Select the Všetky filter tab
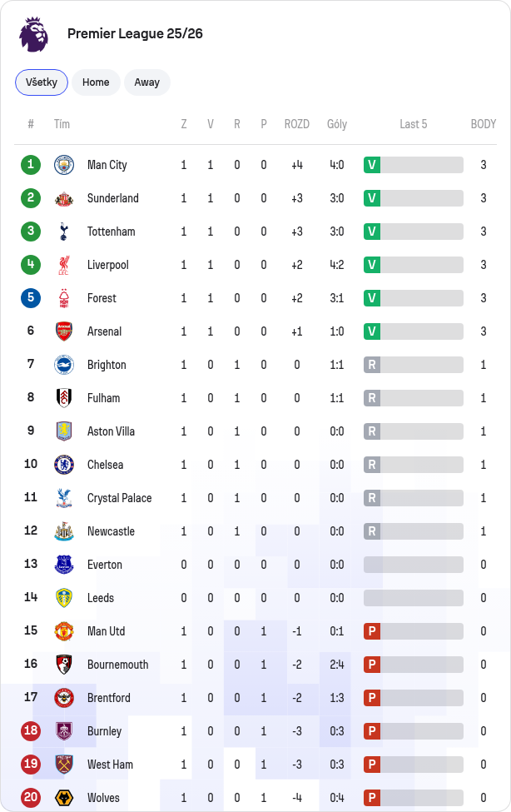Screen dimensions: 511x812 coord(42,82)
